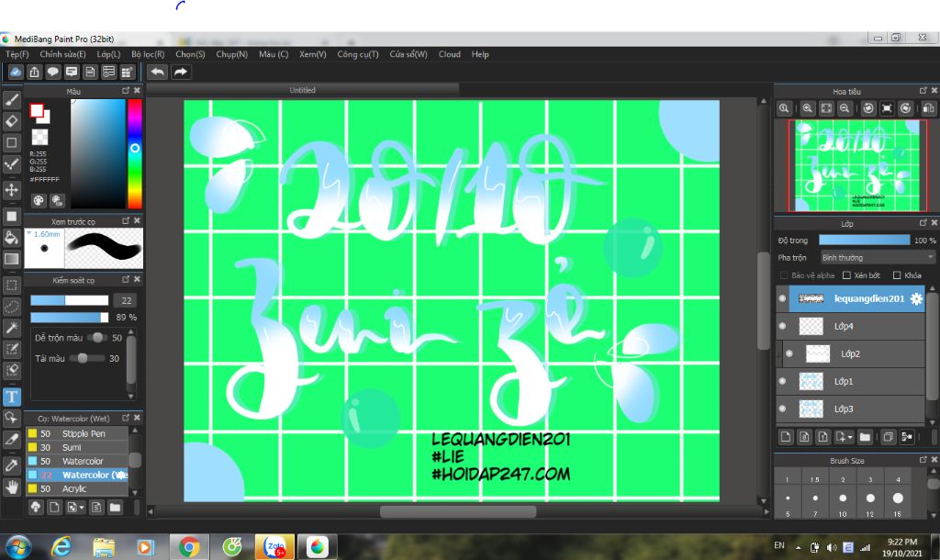Select the Stipple Pen brush
The height and width of the screenshot is (560, 940).
[77, 433]
